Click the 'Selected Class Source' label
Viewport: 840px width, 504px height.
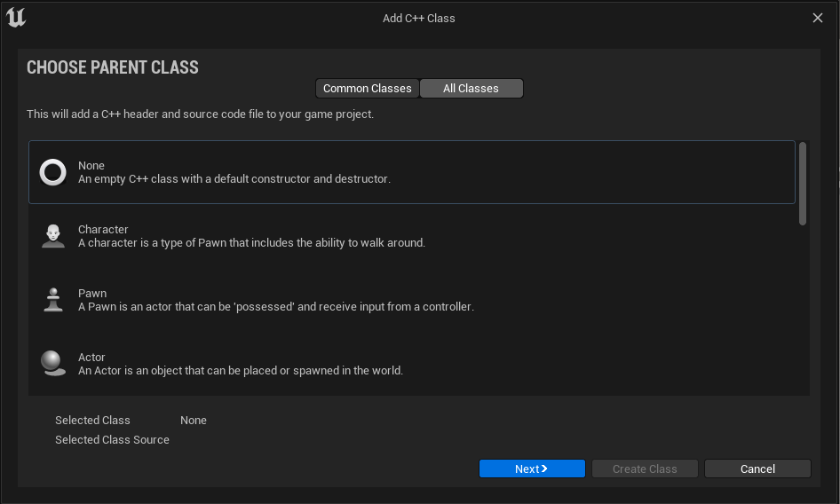click(x=112, y=439)
